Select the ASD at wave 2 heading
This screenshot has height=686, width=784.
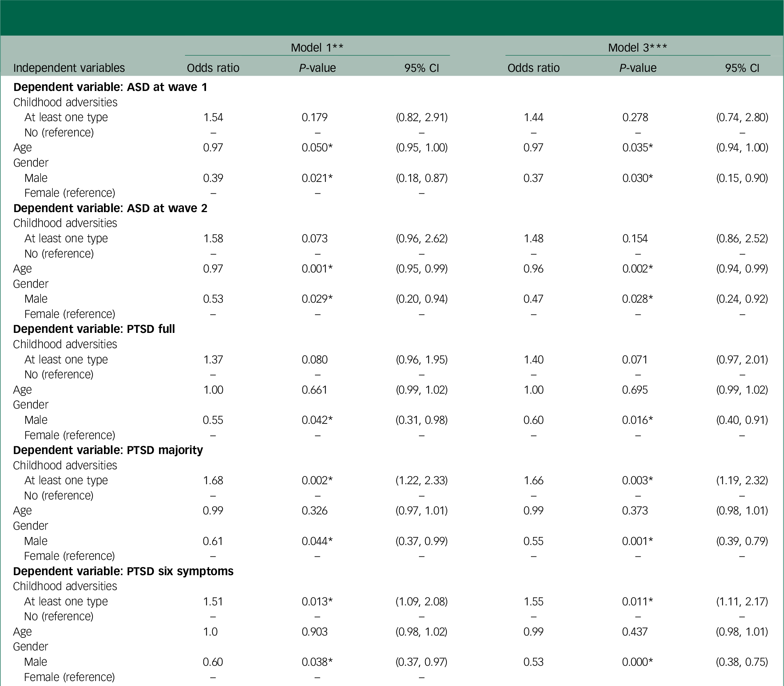(x=110, y=208)
